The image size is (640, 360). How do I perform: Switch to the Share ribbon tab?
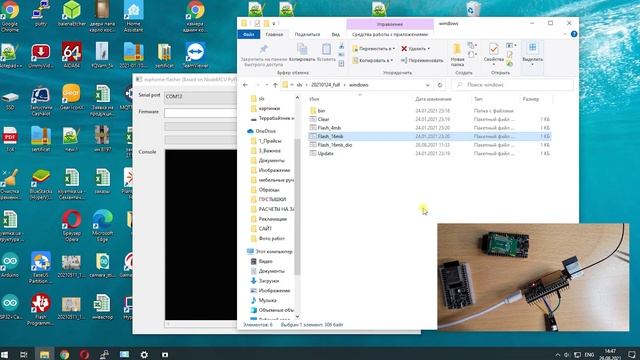(x=307, y=35)
